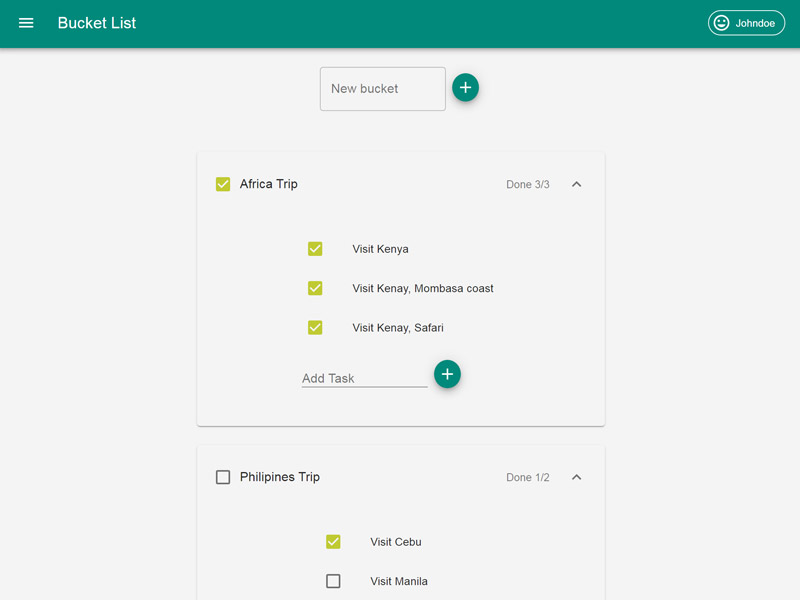800x600 pixels.
Task: Uncheck the Visit Kenya task
Action: (315, 249)
